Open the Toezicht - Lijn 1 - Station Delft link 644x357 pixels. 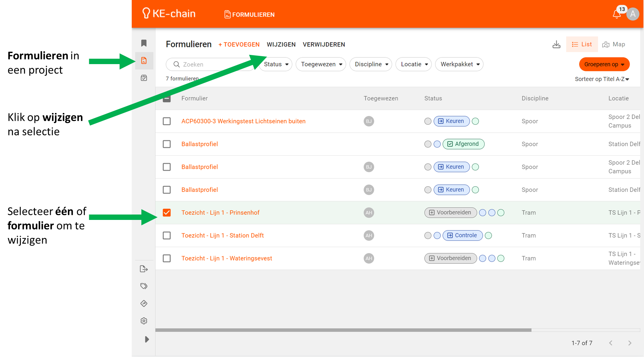(x=222, y=235)
